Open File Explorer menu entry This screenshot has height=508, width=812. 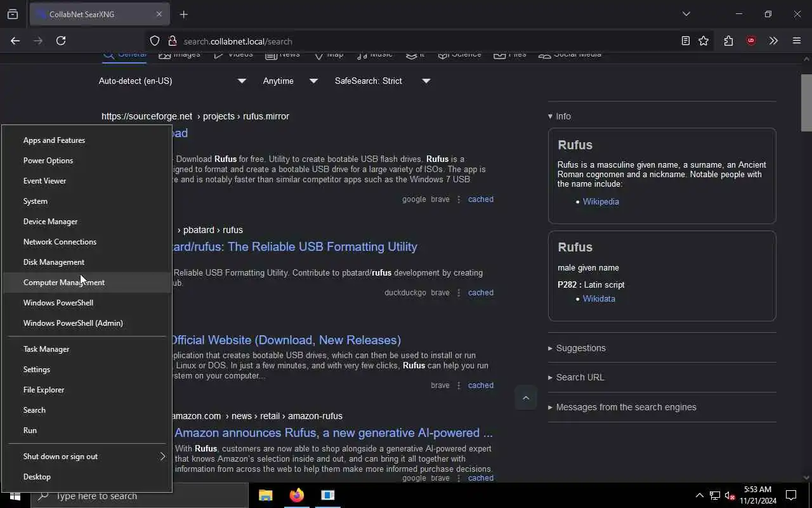click(88, 390)
